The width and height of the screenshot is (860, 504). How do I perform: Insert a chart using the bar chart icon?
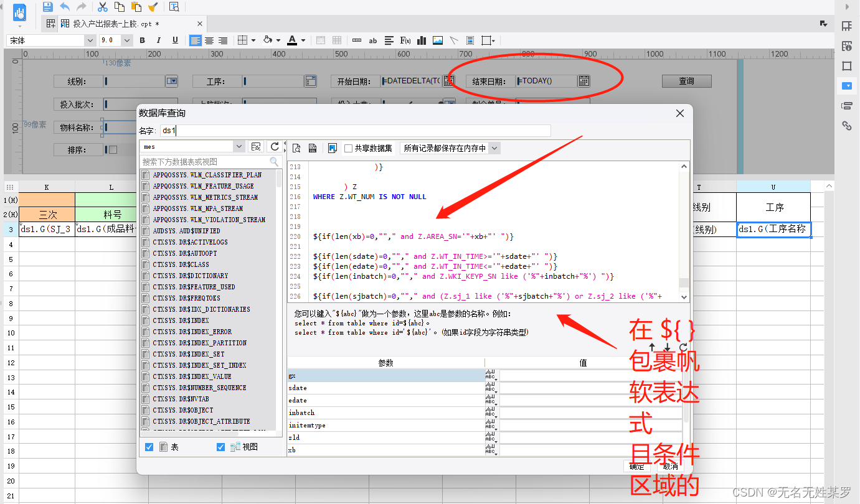point(422,40)
